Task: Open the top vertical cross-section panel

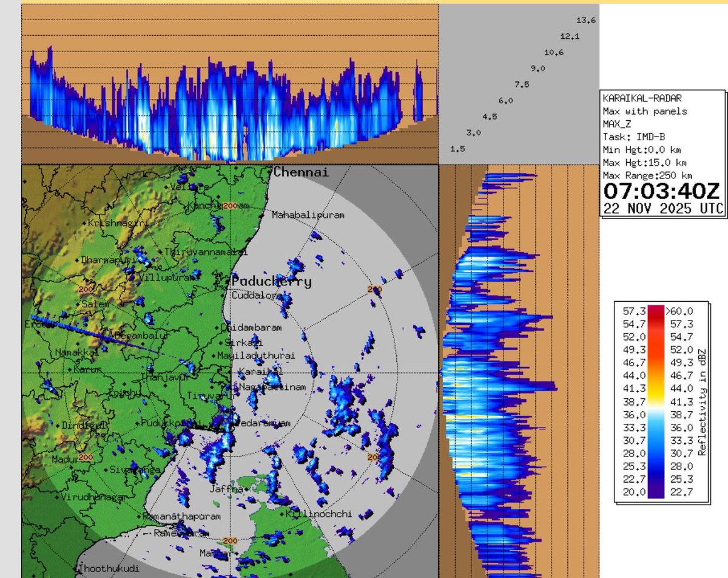Action: tap(230, 84)
